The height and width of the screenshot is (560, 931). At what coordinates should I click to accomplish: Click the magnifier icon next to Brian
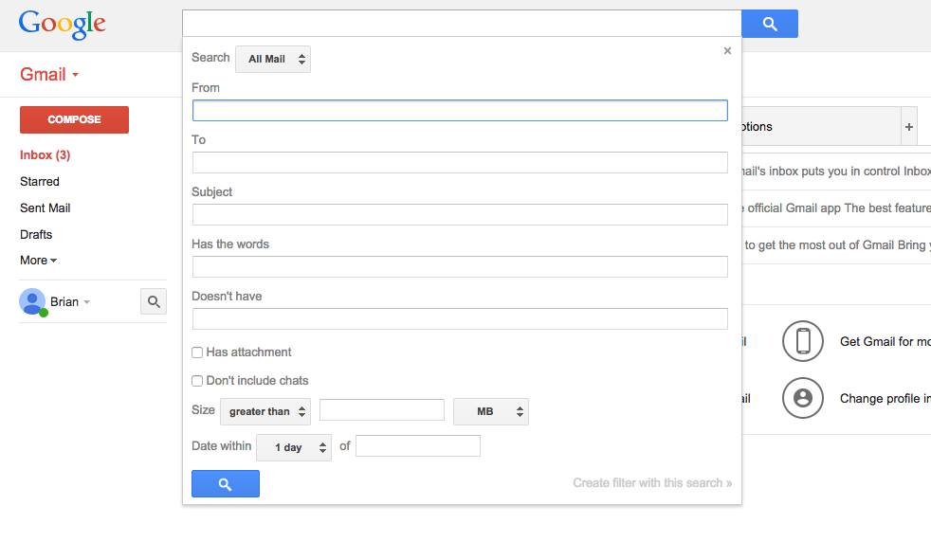(x=154, y=301)
